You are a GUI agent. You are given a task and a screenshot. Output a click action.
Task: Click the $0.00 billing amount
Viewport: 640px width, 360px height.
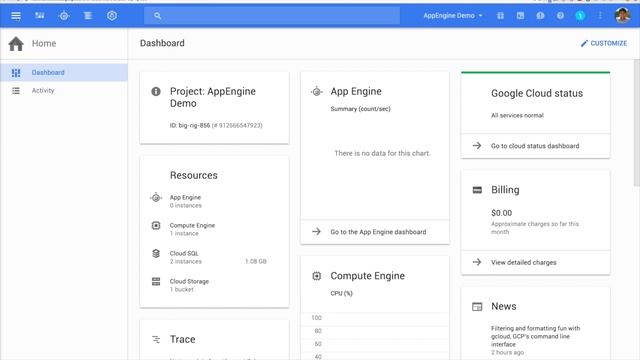(501, 213)
